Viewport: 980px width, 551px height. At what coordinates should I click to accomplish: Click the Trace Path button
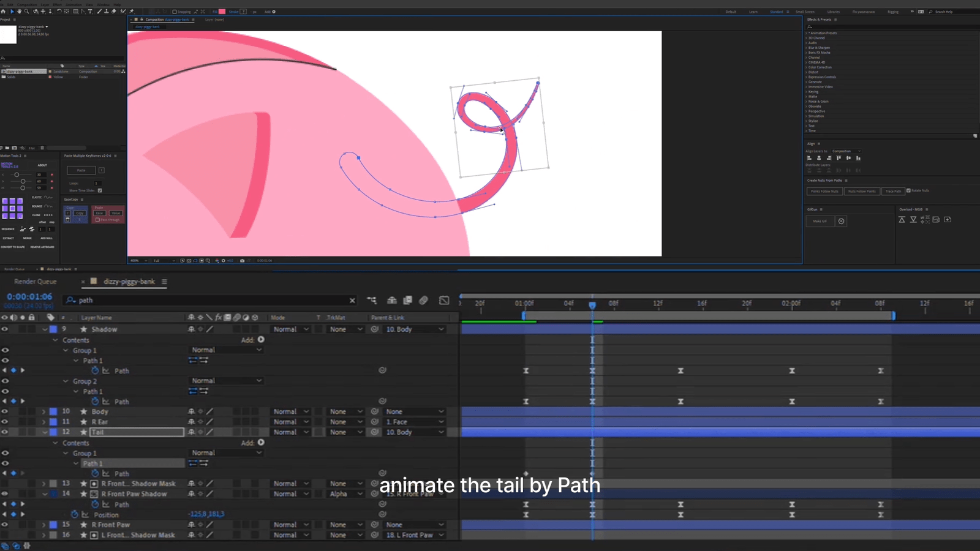point(893,191)
